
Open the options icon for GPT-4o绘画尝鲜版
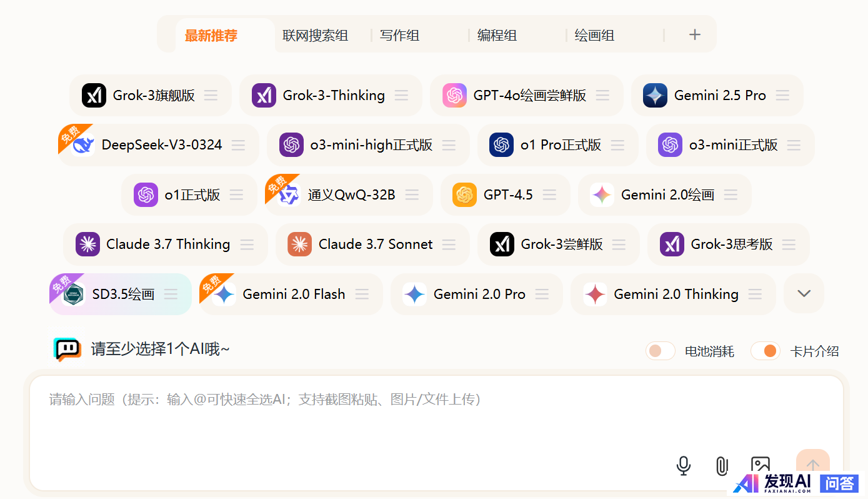click(x=602, y=95)
